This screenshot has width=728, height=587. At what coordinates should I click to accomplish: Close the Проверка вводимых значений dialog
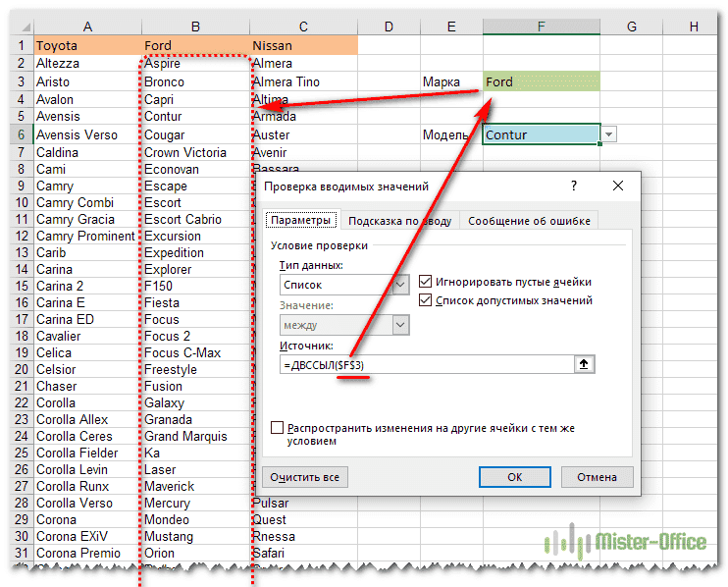(617, 186)
